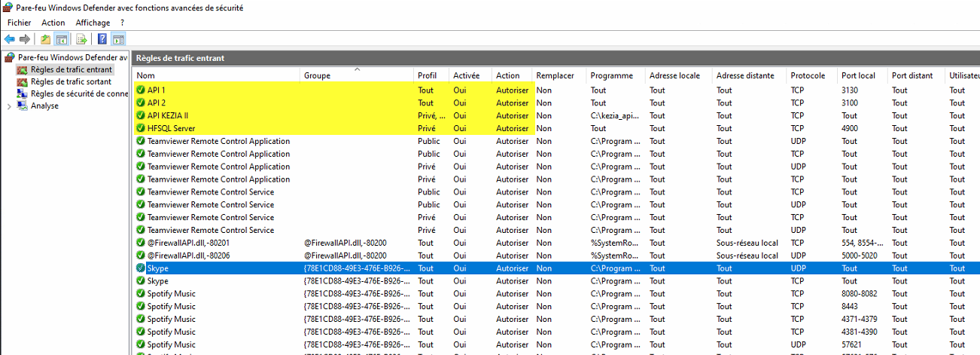980x355 pixels.
Task: Click the Back arrow in the toolbar
Action: (9, 39)
